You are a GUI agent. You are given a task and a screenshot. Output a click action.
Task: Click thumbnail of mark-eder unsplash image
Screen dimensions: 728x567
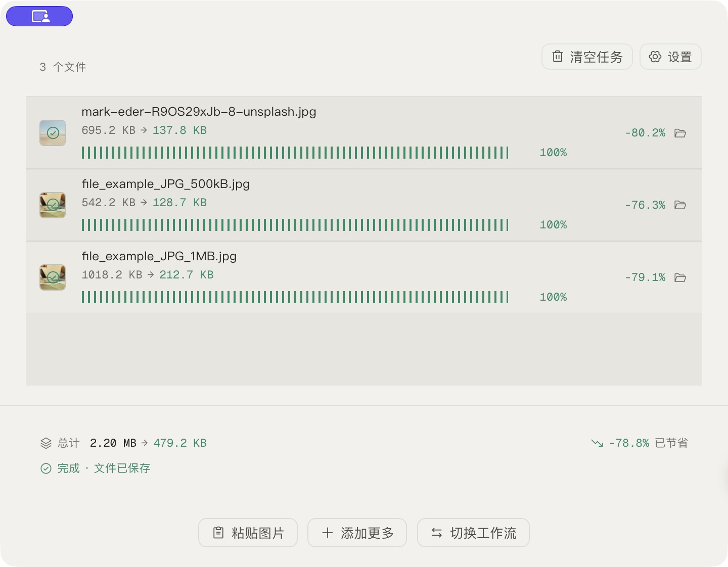pyautogui.click(x=53, y=133)
